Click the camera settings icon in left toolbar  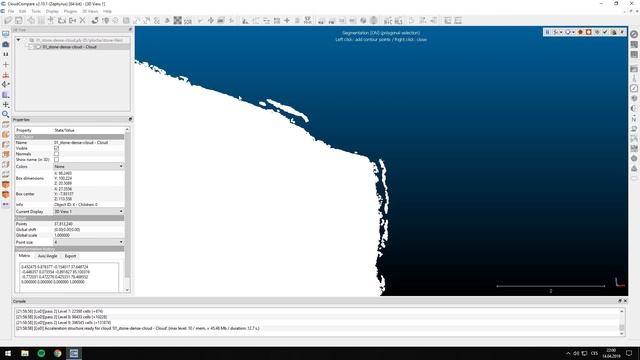point(6,44)
